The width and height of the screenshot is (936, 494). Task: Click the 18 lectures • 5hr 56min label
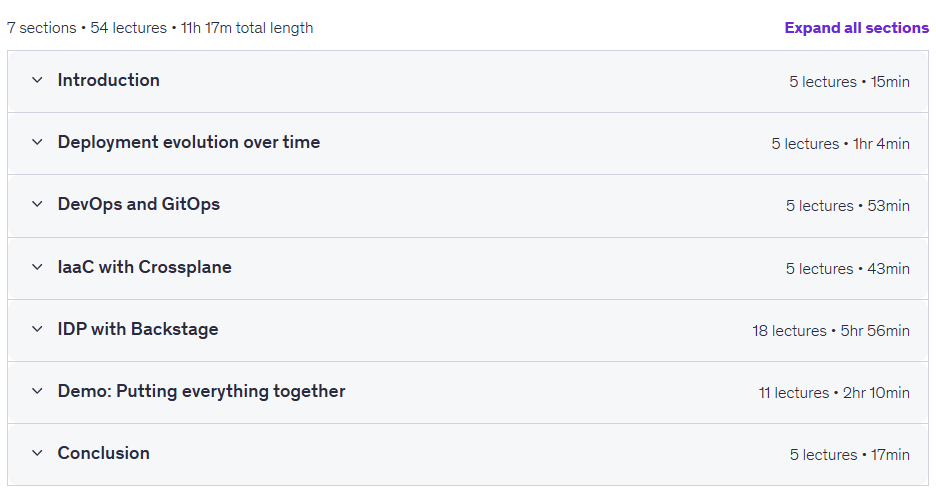pos(831,331)
